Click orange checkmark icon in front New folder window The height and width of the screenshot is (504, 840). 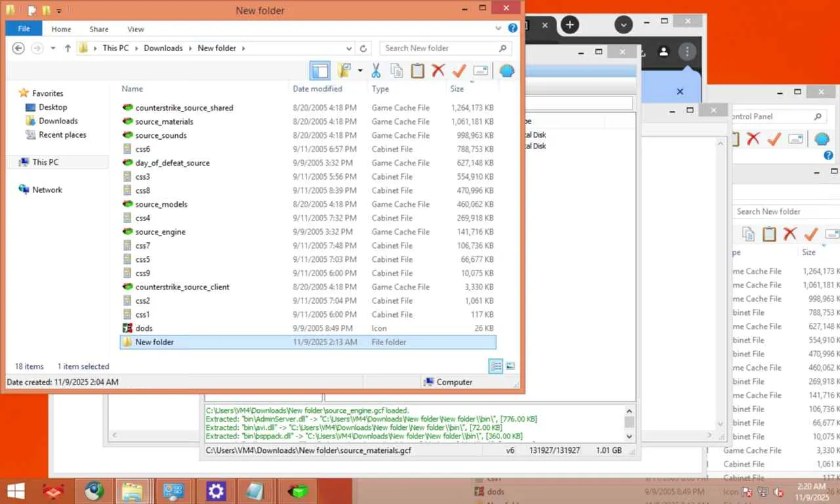tap(459, 70)
